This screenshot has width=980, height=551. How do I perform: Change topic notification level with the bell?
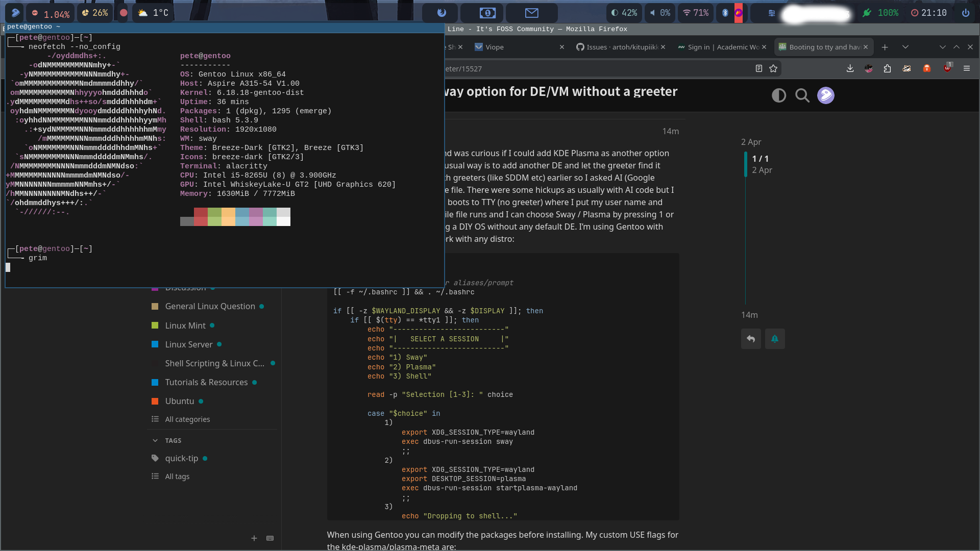pos(774,339)
